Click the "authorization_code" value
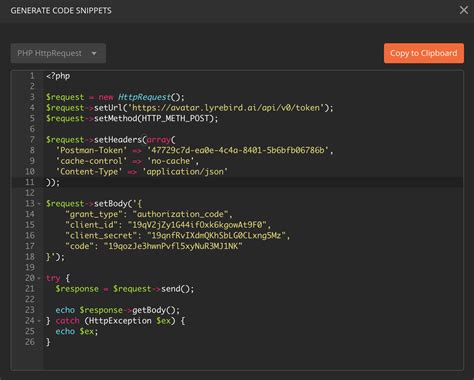Viewport: 474px width, 380px height. 180,214
